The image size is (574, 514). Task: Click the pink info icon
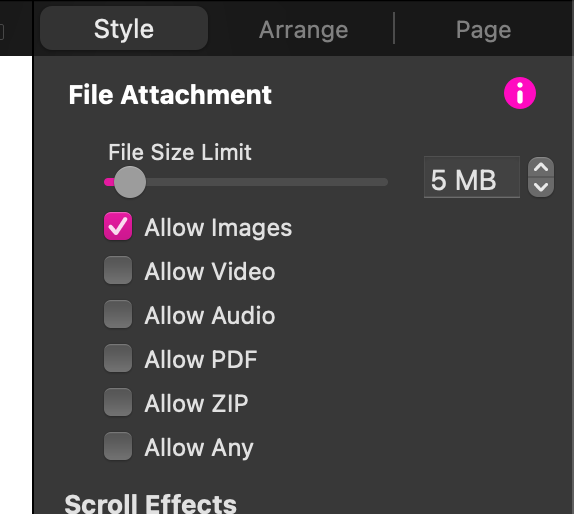click(519, 93)
